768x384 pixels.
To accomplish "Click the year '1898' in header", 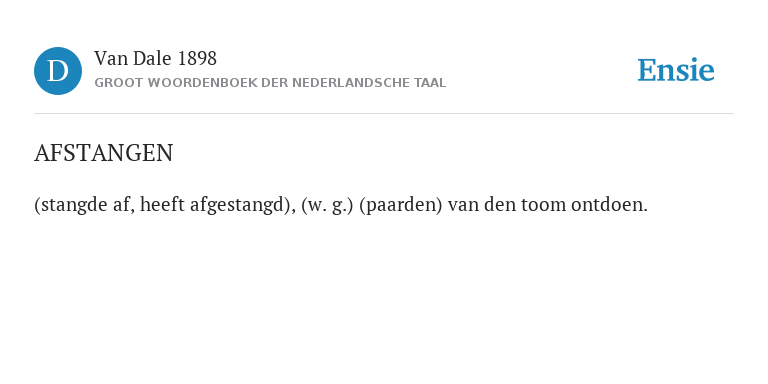I will tap(197, 59).
